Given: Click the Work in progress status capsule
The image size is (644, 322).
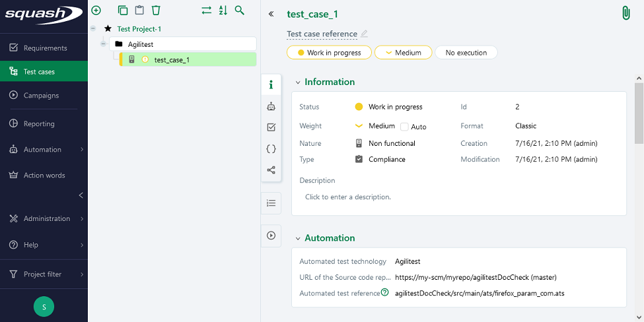Looking at the screenshot, I should [329, 53].
